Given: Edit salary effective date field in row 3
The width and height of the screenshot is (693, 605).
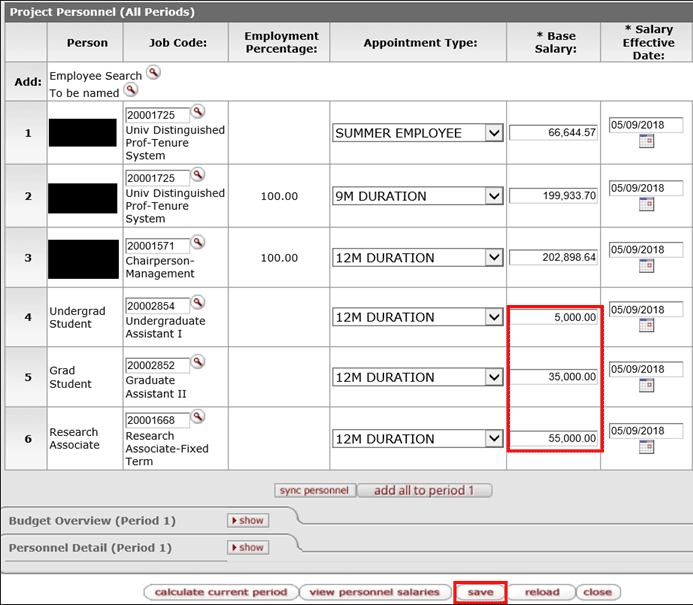Looking at the screenshot, I should click(646, 250).
